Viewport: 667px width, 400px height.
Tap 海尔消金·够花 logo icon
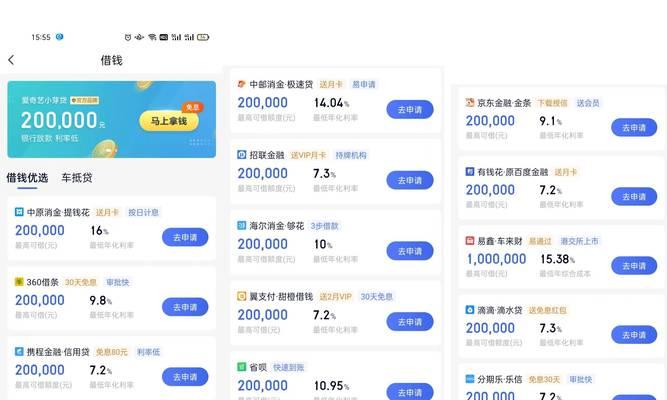[242, 226]
